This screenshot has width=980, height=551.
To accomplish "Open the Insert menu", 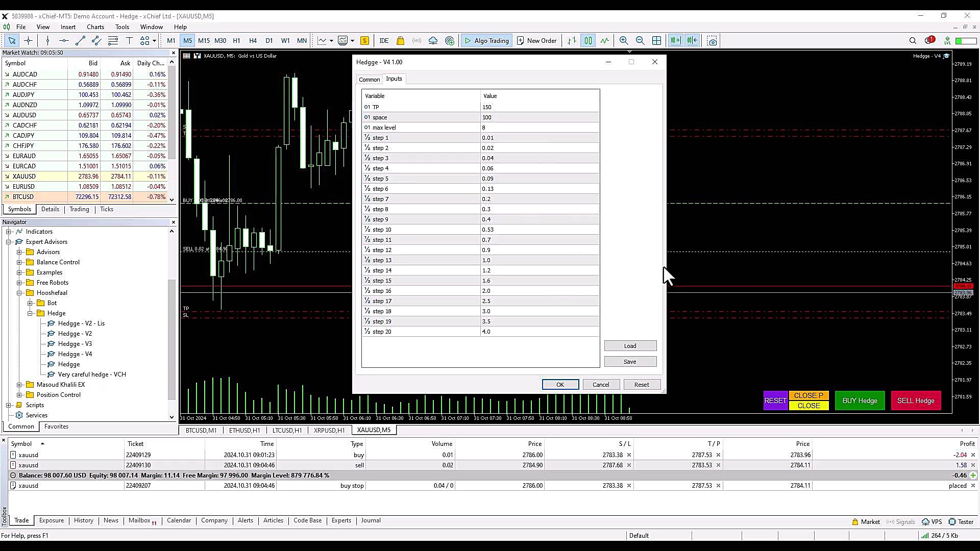I will [68, 27].
